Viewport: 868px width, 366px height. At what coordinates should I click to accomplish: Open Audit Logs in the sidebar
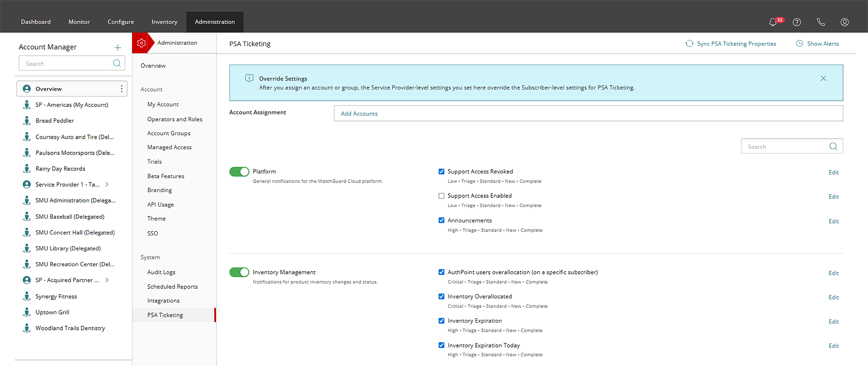pos(161,272)
